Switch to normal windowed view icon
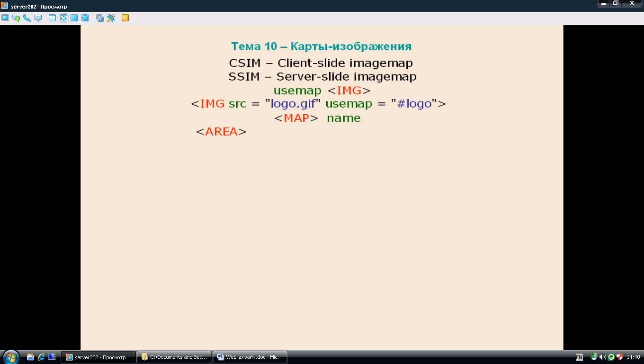 tap(53, 18)
